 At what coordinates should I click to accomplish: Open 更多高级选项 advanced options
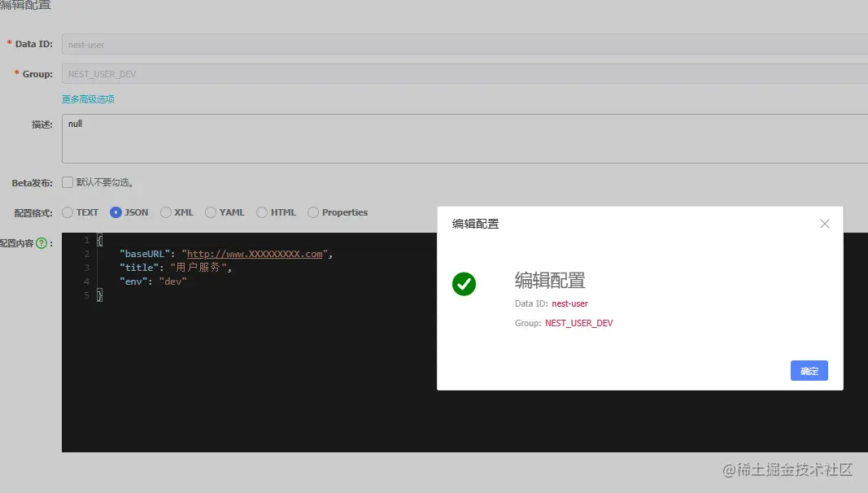tap(87, 98)
